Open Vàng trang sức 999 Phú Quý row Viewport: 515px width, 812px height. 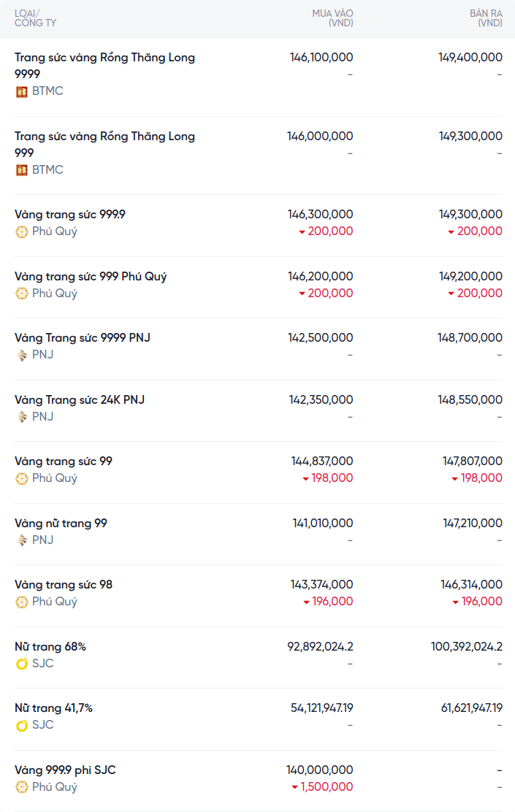click(x=91, y=277)
